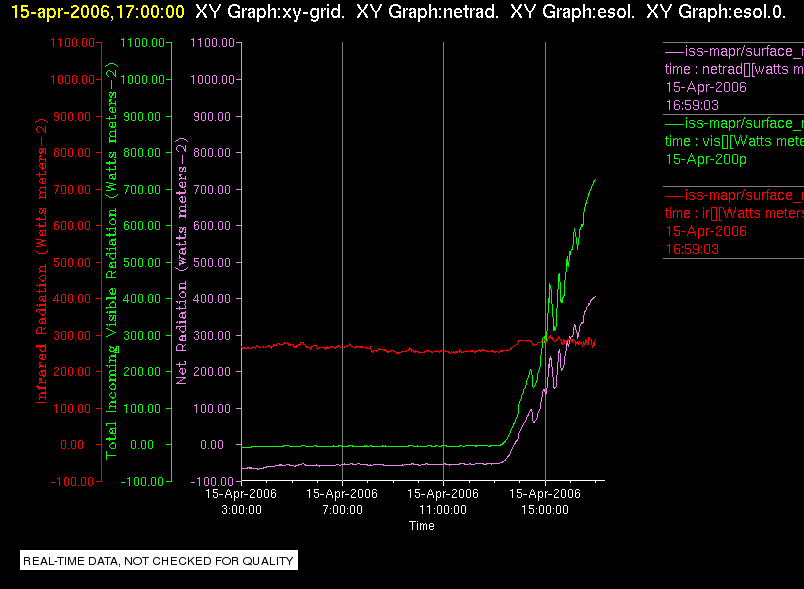Click the 15-Apr-2006 11:00:00 time label

click(x=443, y=502)
